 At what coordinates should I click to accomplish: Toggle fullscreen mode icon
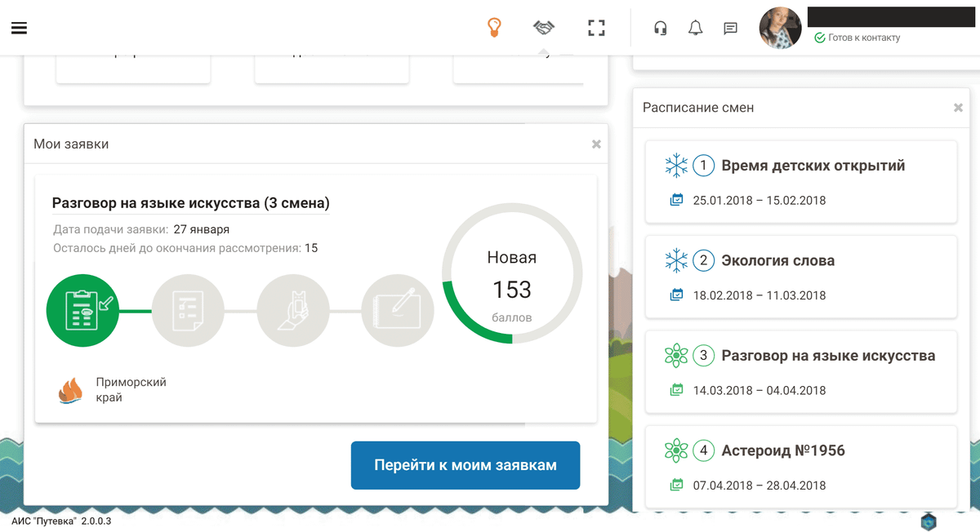tap(597, 28)
